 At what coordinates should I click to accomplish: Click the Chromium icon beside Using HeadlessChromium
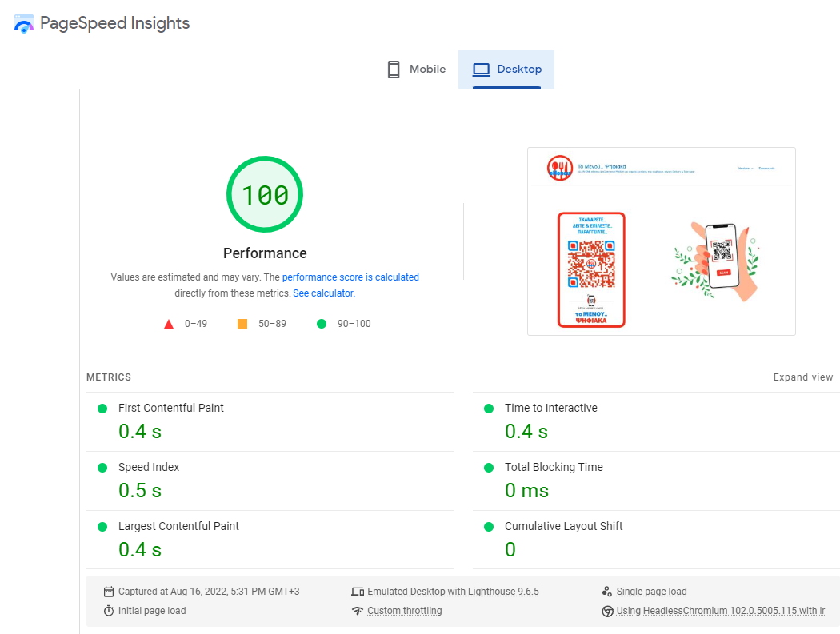607,612
